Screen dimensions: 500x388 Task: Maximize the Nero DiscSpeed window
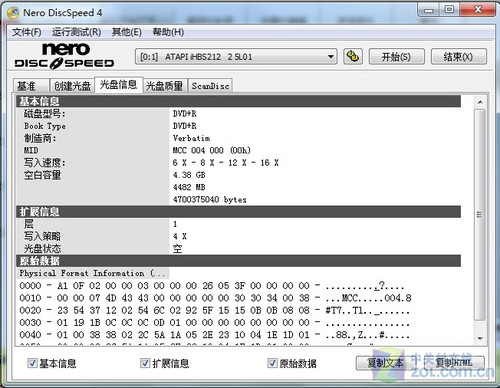[x=449, y=10]
